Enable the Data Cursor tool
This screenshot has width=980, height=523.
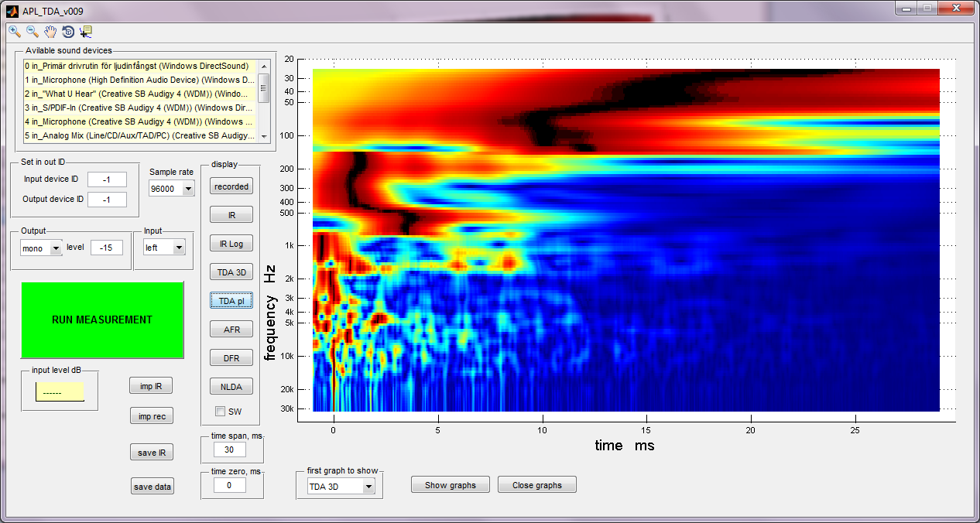tap(85, 32)
